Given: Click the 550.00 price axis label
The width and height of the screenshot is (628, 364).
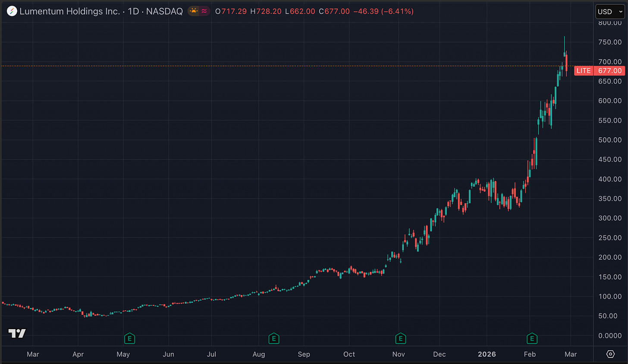Looking at the screenshot, I should click(x=610, y=120).
